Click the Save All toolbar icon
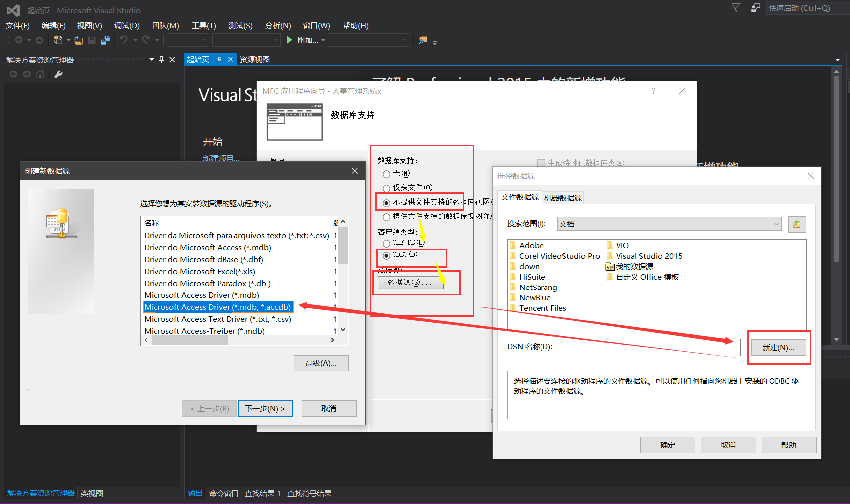850x504 pixels. [105, 40]
